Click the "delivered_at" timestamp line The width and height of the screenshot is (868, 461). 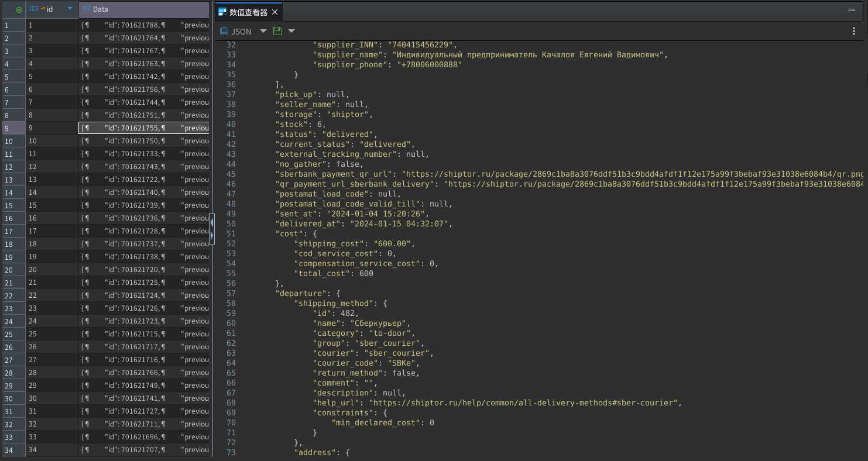[x=364, y=224]
